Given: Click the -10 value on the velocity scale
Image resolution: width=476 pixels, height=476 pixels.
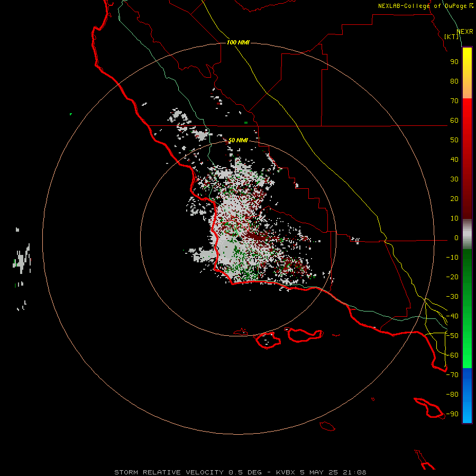Looking at the screenshot, I should pyautogui.click(x=452, y=258).
